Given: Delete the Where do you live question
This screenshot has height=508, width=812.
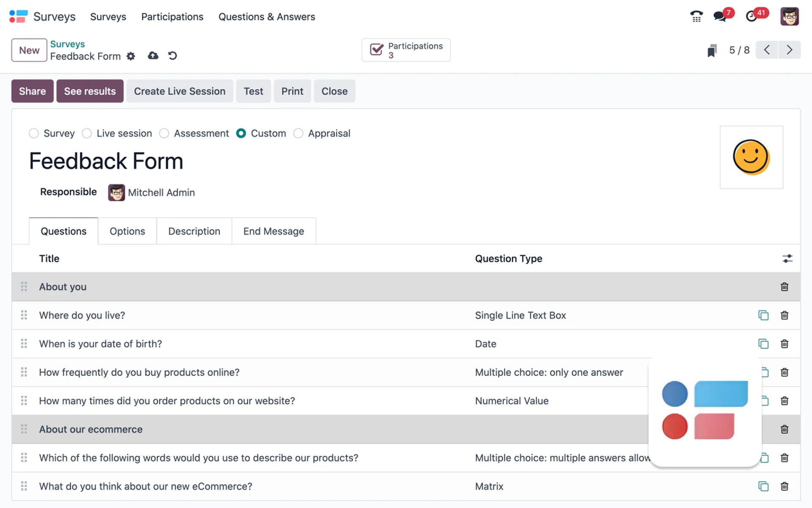Looking at the screenshot, I should (785, 315).
